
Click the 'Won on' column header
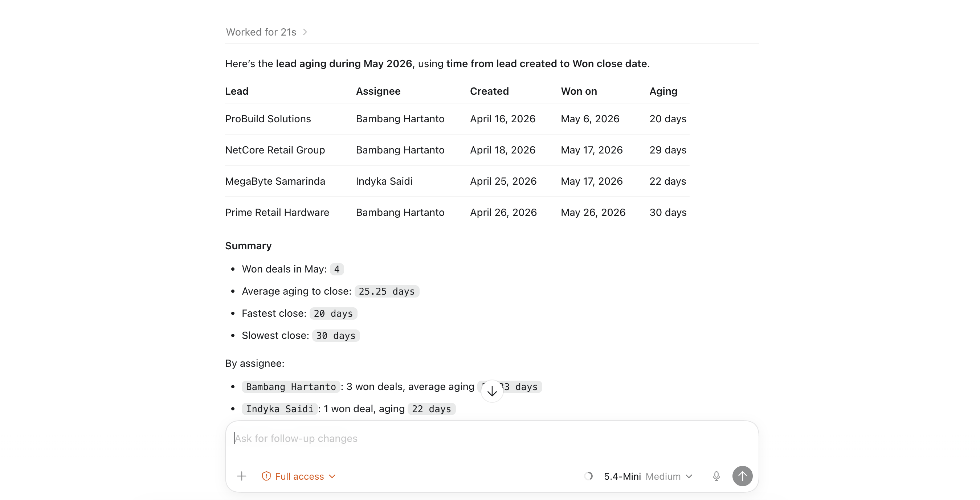coord(579,91)
